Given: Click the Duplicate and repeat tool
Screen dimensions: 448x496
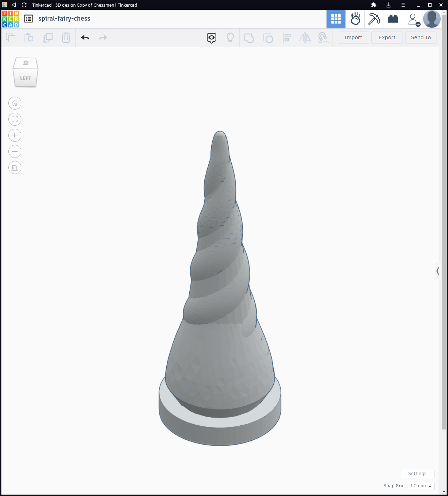Looking at the screenshot, I should pyautogui.click(x=47, y=37).
